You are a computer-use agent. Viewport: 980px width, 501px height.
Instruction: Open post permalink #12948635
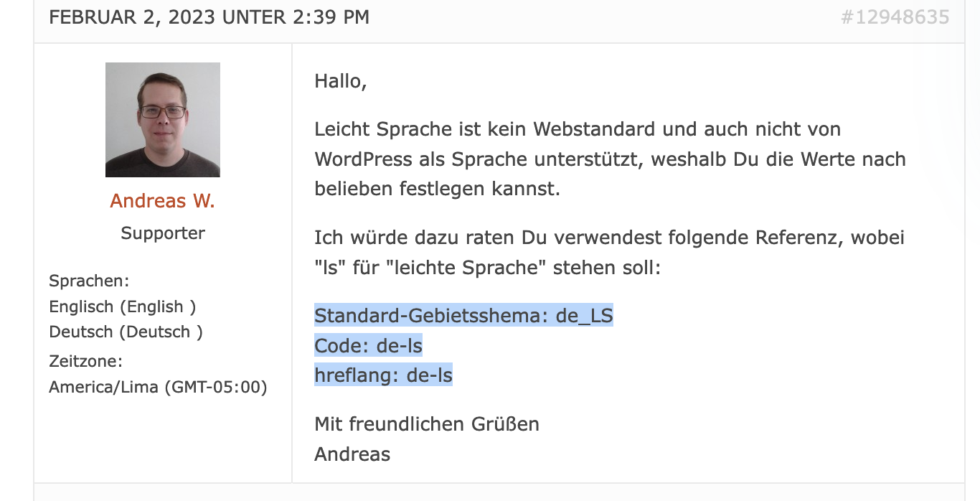[895, 17]
